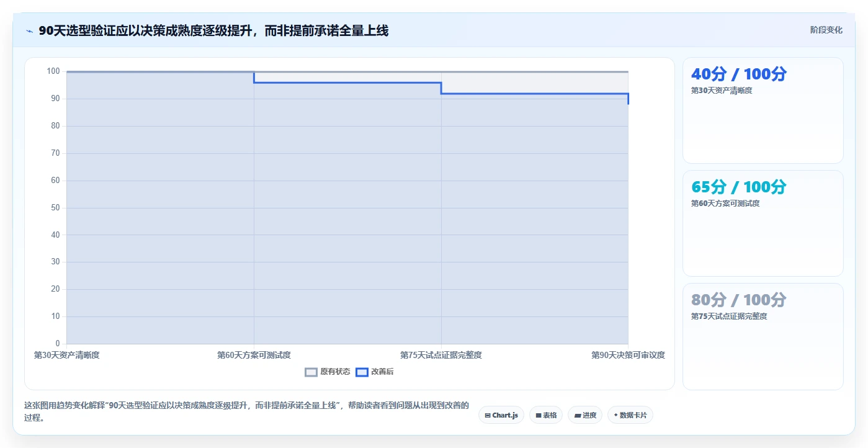The image size is (868, 448).
Task: Toggle the 原有状态 legend swatch
Action: (x=311, y=372)
